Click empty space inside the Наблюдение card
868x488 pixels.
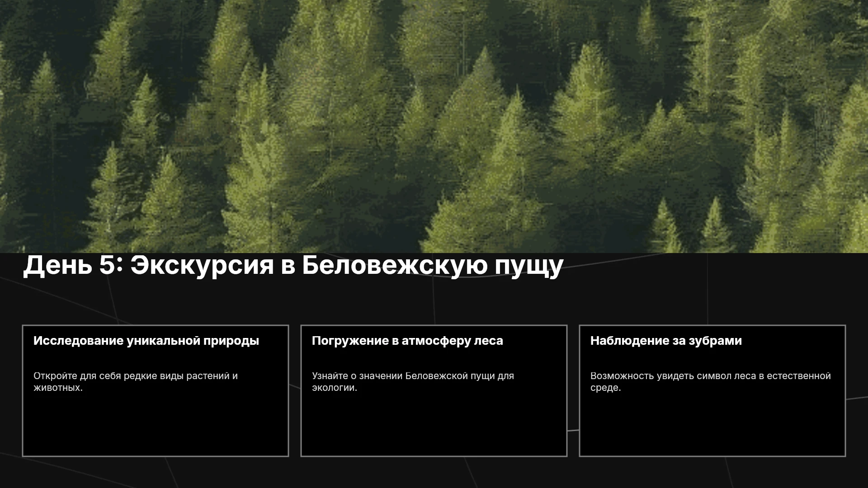tap(712, 425)
